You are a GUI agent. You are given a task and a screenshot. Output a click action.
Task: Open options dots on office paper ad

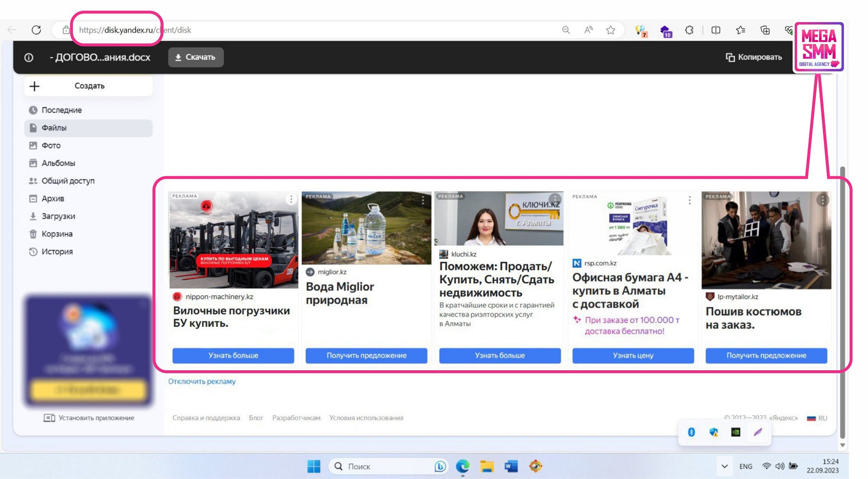coord(690,200)
